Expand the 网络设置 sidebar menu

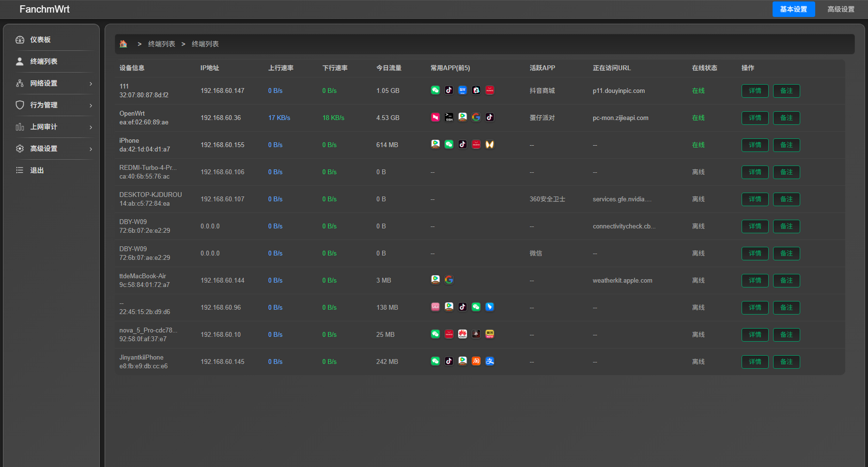[53, 83]
